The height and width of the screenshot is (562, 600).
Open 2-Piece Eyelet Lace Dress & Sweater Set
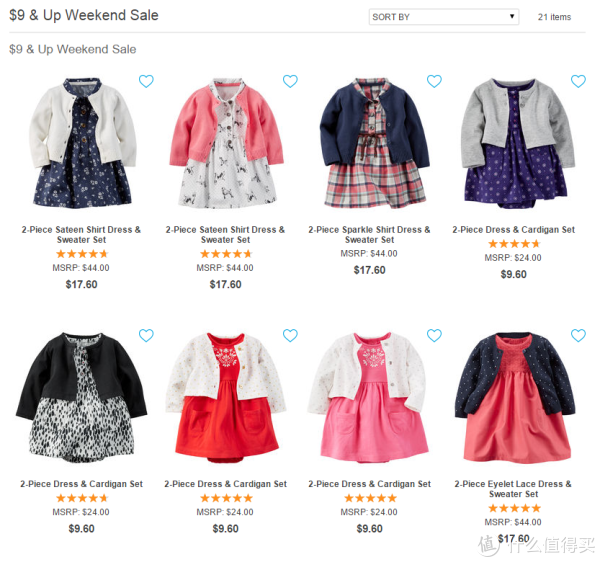tap(513, 489)
